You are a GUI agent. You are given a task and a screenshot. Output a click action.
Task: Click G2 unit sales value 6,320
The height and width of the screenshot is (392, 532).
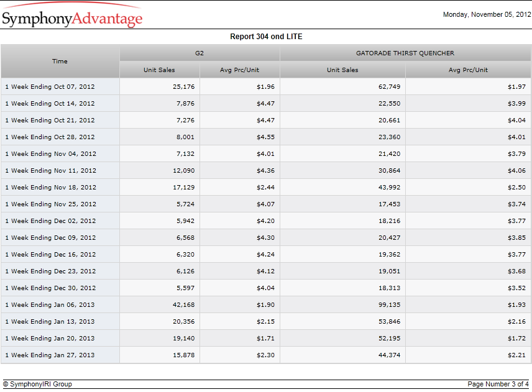tap(185, 254)
